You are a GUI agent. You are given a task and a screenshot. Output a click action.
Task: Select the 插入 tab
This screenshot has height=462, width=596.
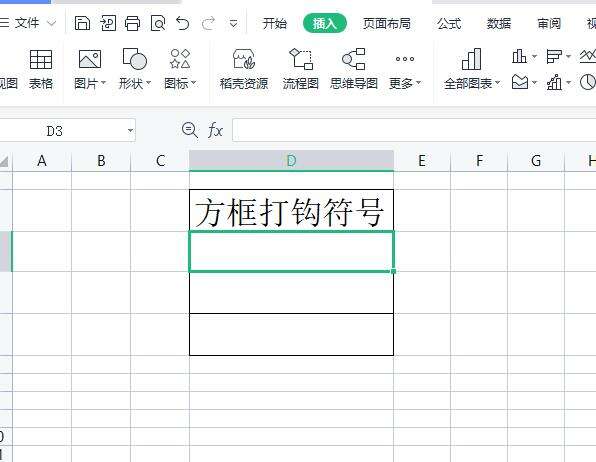click(x=325, y=24)
